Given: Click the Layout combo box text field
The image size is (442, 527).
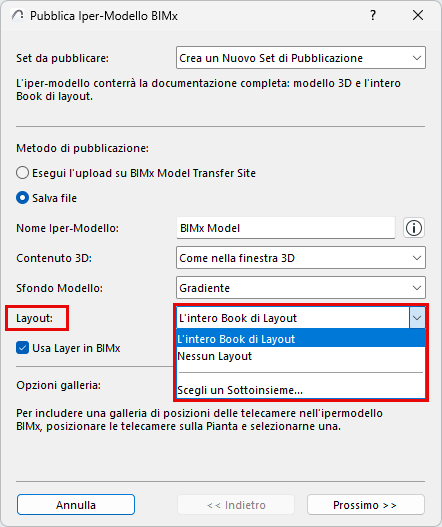Looking at the screenshot, I should tap(293, 318).
